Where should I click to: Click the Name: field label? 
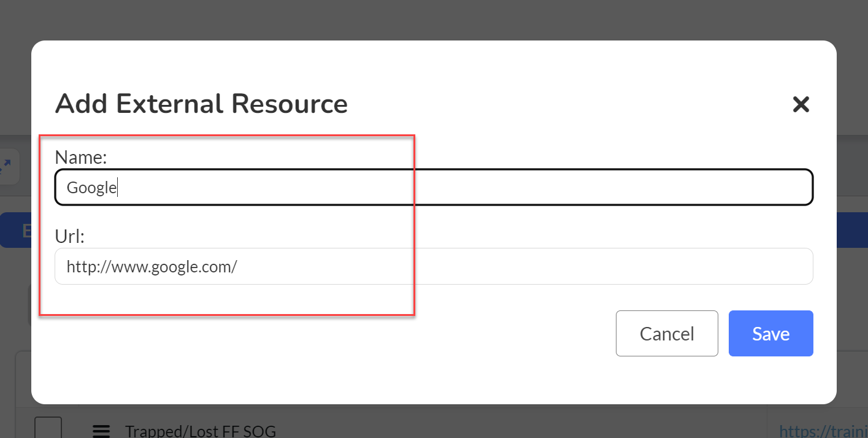click(81, 158)
